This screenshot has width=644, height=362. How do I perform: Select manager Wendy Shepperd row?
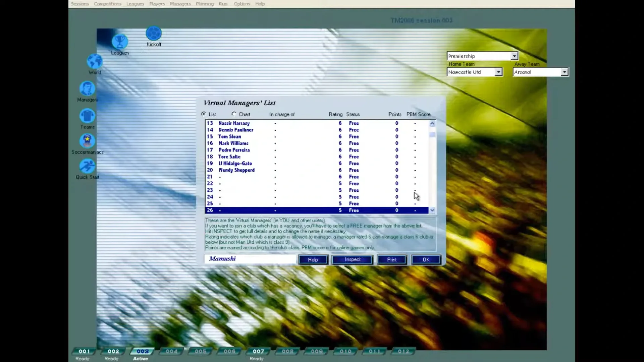point(236,170)
